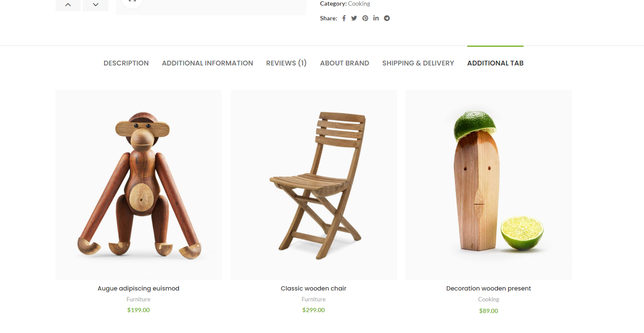Image resolution: width=644 pixels, height=333 pixels.
Task: Switch to Additional Information tab
Action: (x=208, y=63)
